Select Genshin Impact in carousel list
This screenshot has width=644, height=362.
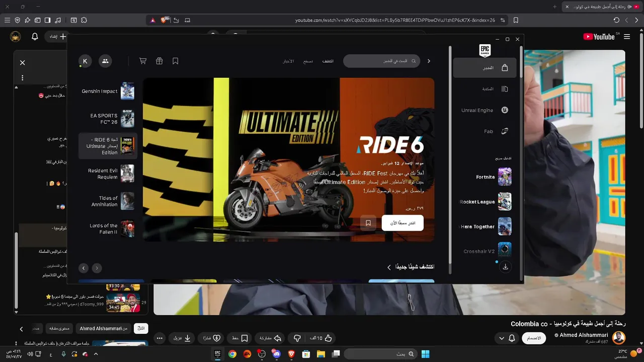108,91
